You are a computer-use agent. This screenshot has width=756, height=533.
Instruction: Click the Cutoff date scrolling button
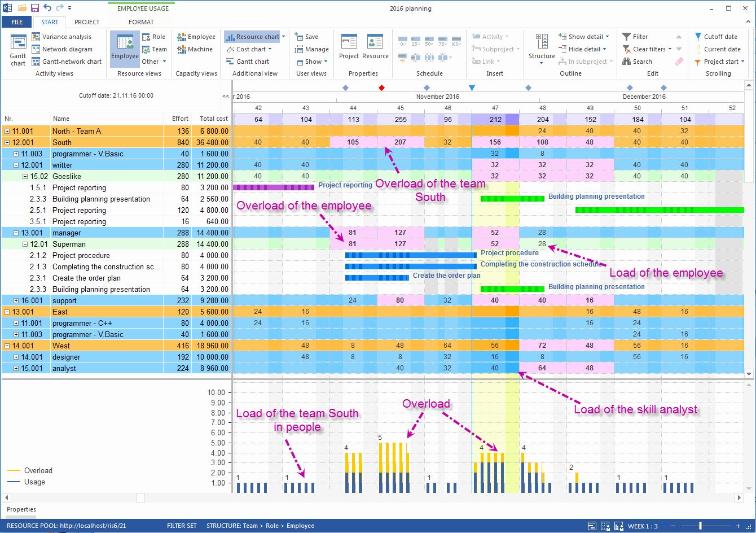click(x=715, y=37)
